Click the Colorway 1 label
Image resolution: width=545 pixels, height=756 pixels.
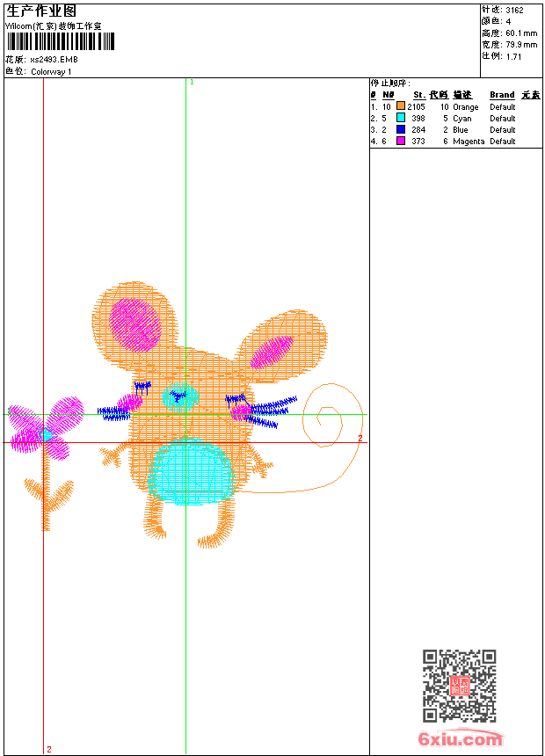click(x=51, y=72)
